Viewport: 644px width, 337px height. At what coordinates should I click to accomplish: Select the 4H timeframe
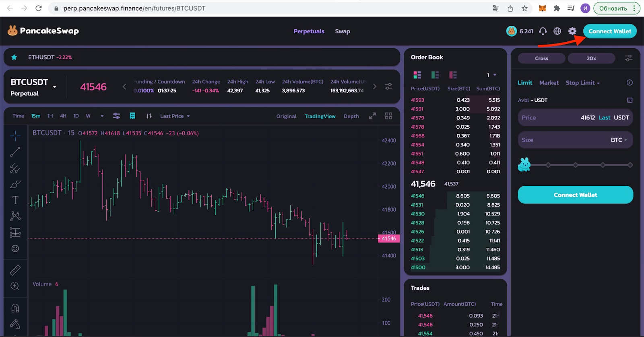pyautogui.click(x=63, y=116)
